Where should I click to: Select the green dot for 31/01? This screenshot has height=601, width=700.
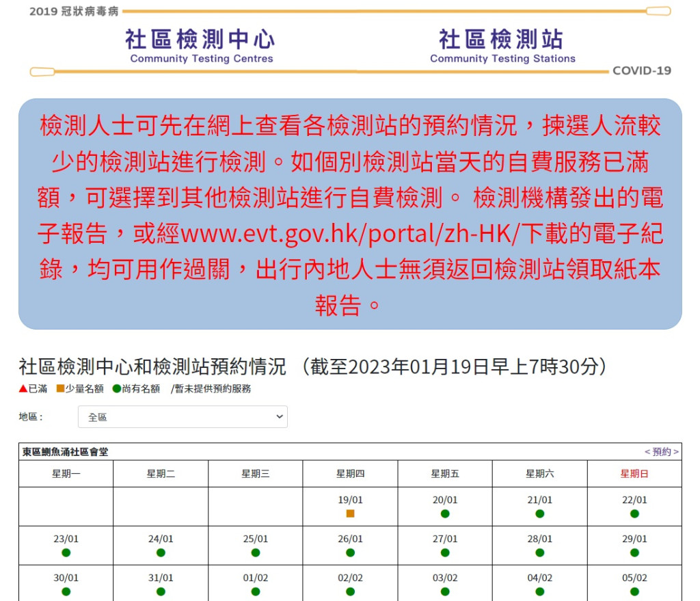coord(161,591)
